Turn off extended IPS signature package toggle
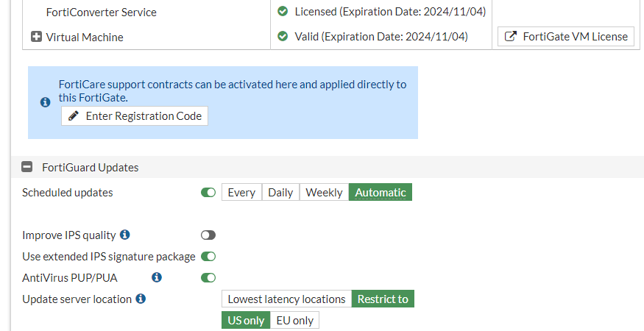Screen dimensions: 644x331 point(208,257)
